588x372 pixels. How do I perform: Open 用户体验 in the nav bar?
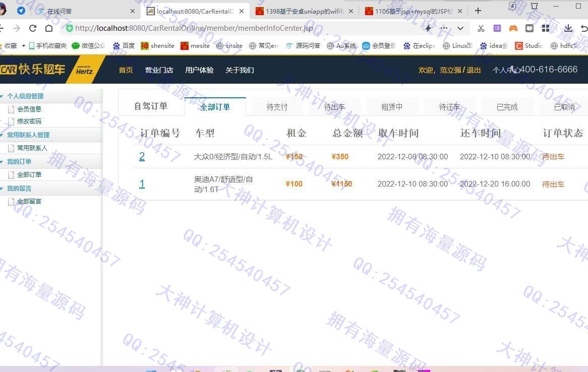[199, 70]
